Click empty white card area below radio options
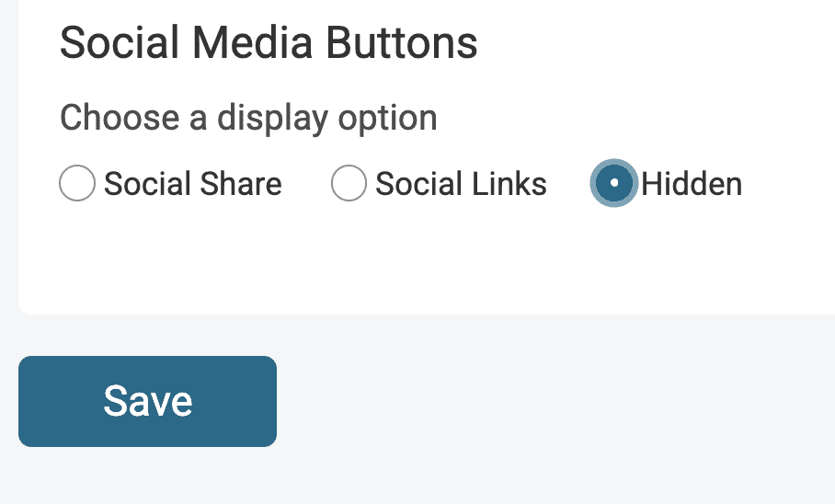Viewport: 835px width, 504px height. 426,256
